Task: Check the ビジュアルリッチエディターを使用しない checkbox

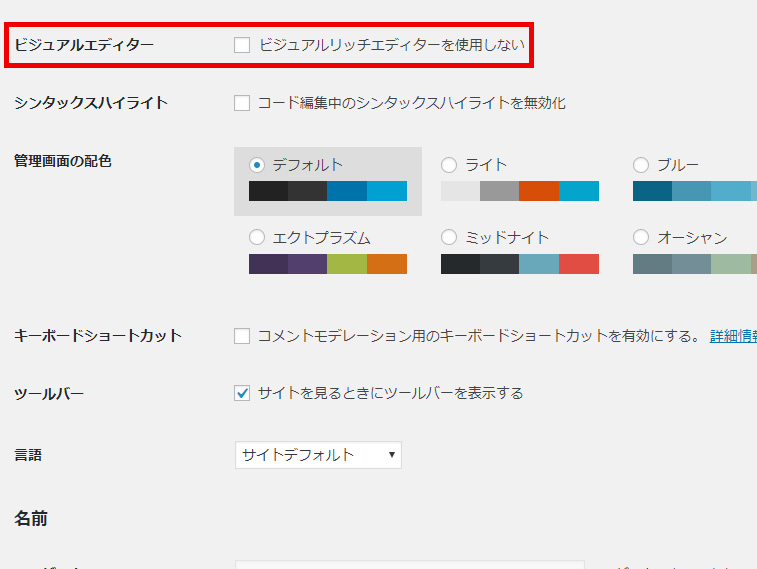Action: (242, 45)
